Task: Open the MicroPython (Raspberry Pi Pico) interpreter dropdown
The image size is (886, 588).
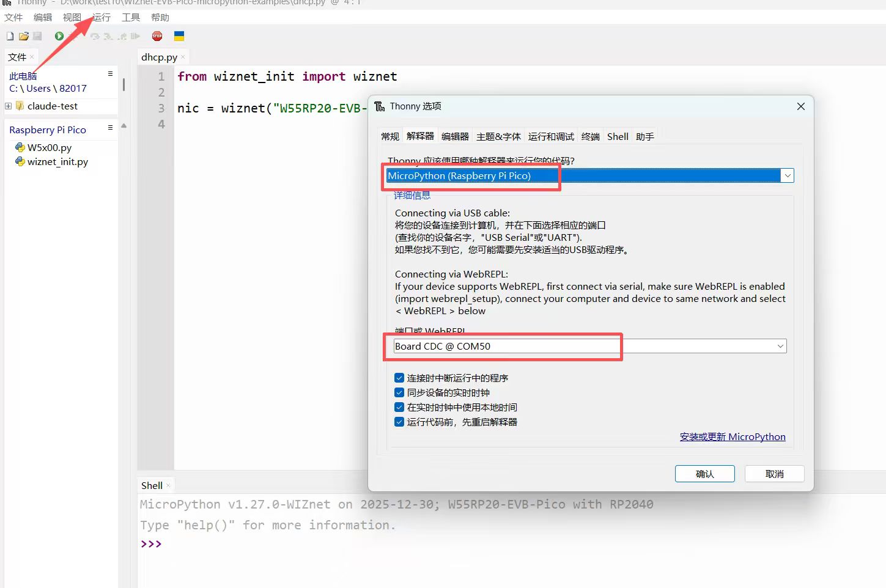Action: point(788,176)
